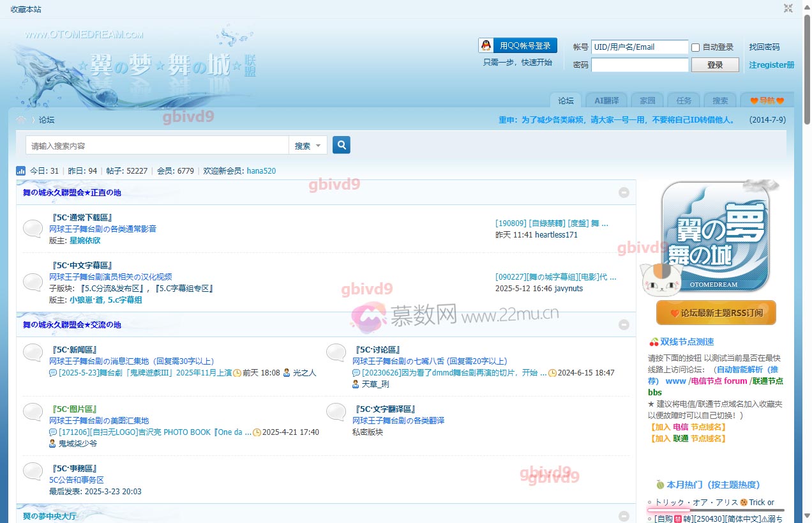Click the 请输入搜索内容 search field
This screenshot has width=812, height=523.
[x=157, y=146]
